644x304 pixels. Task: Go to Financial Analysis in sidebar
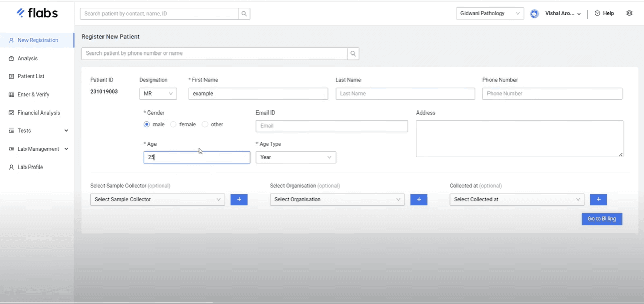(39, 113)
